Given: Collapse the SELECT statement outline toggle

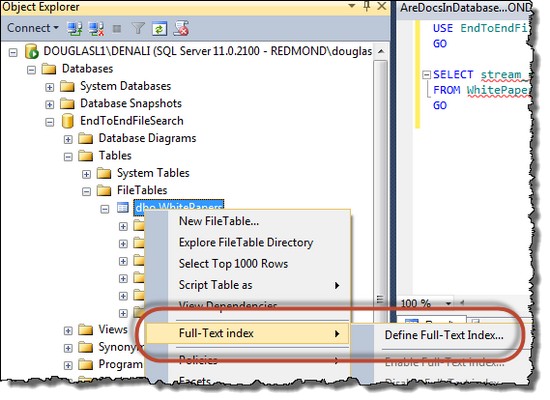Looking at the screenshot, I should tap(426, 74).
